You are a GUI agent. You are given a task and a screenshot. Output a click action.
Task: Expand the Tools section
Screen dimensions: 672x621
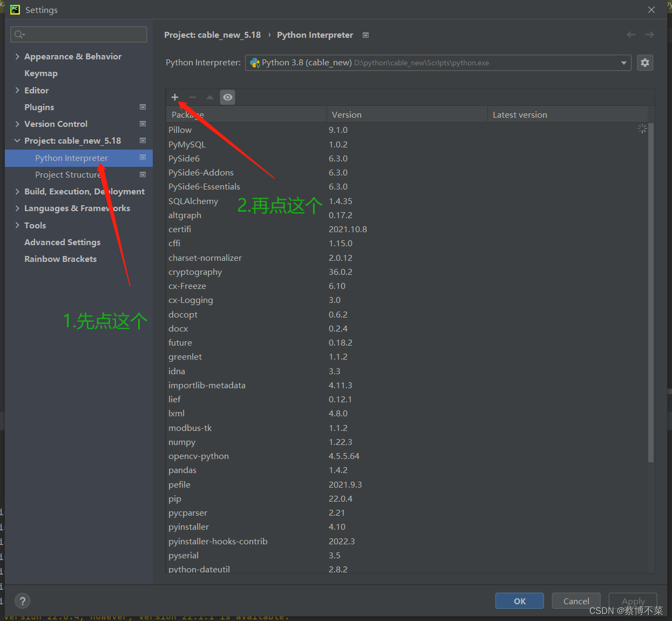(x=17, y=225)
